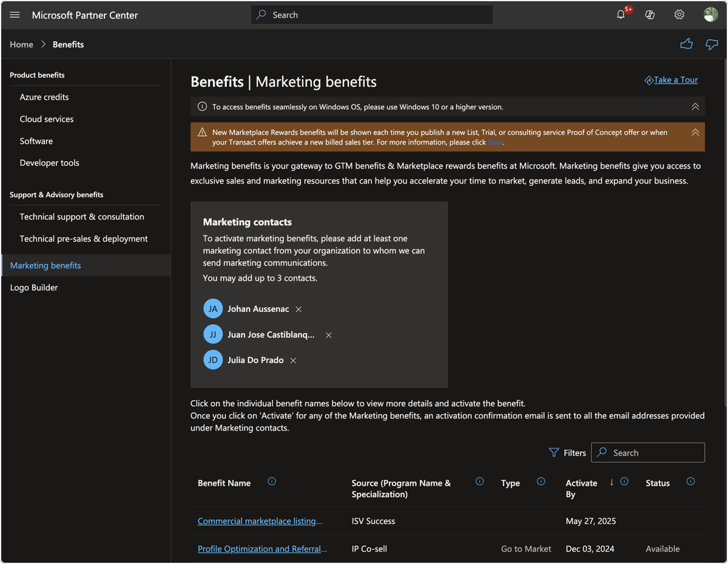728x564 pixels.
Task: Select Azure credits in sidebar
Action: click(44, 97)
